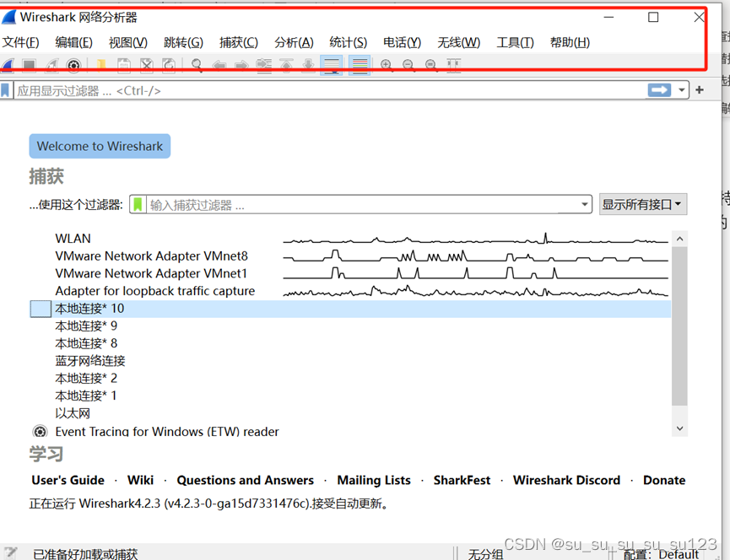Click the ETW reader options gear icon
The image size is (730, 560).
[x=40, y=432]
